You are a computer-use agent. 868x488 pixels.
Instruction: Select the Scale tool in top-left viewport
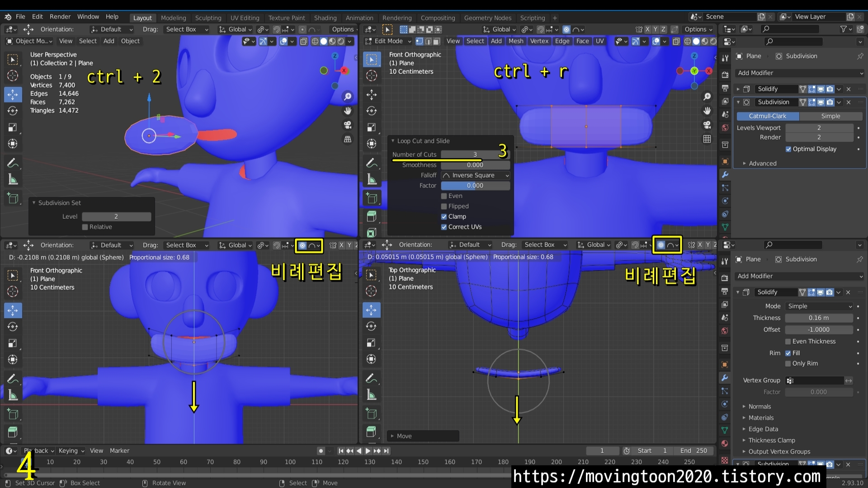coord(13,127)
